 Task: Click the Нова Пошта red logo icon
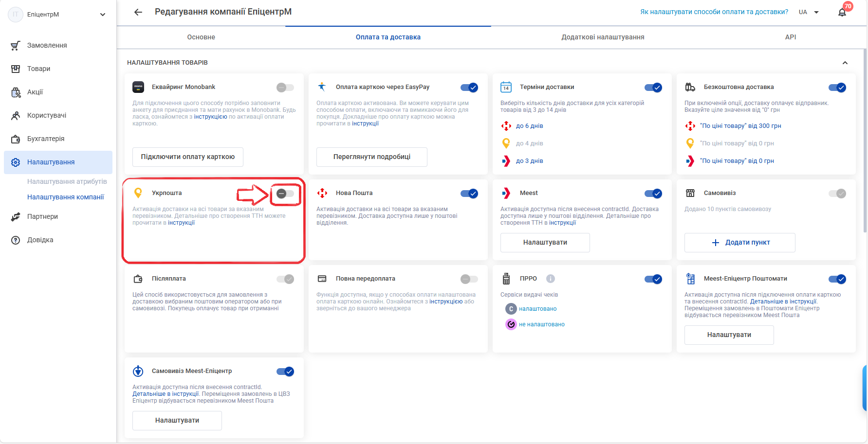[322, 193]
